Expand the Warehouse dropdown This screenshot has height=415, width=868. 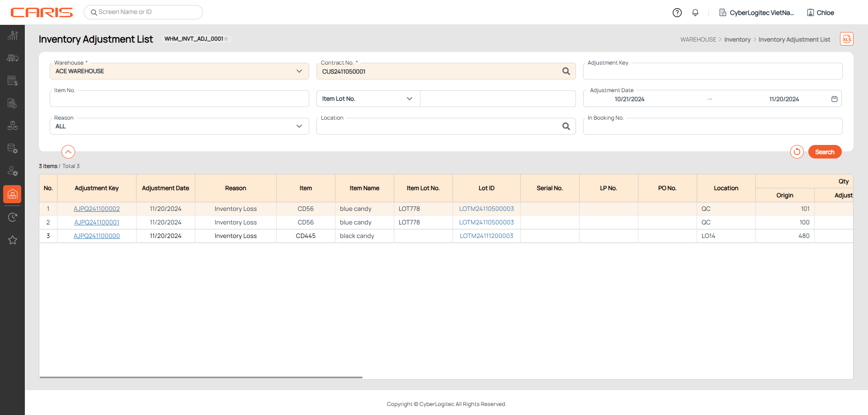299,71
